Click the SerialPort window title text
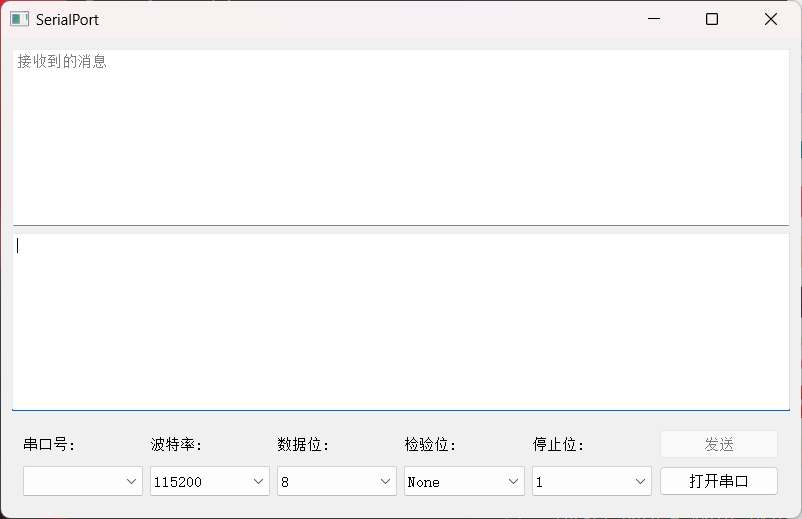 (67, 20)
